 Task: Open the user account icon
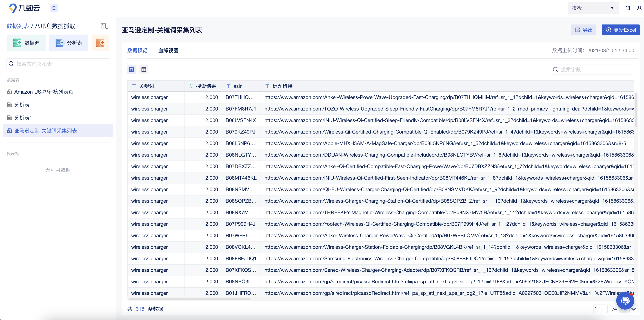(x=639, y=8)
